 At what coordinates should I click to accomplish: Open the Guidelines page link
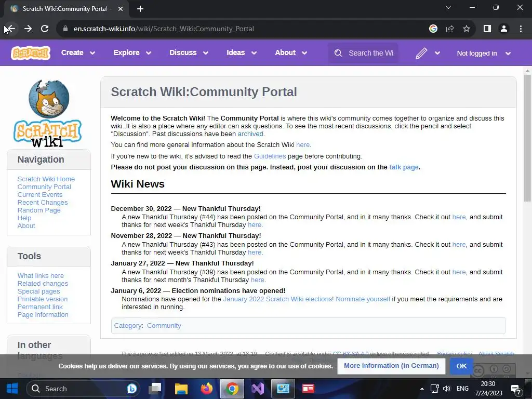[x=270, y=156]
